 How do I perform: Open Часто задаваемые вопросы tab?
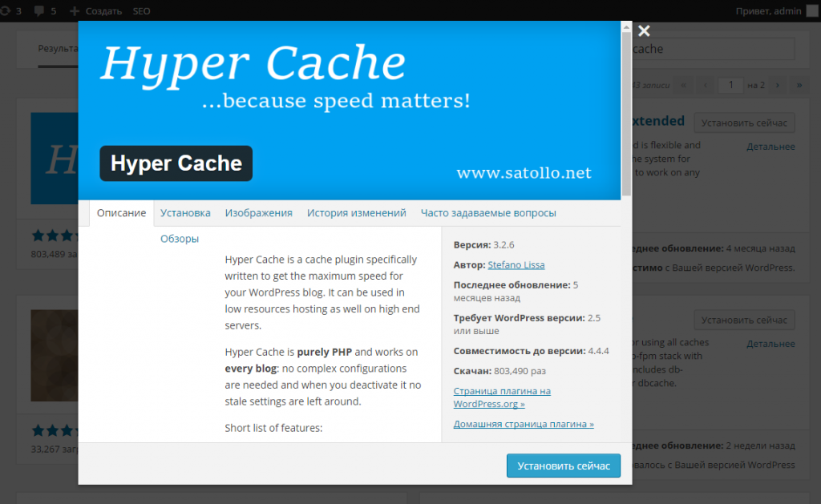tap(488, 213)
